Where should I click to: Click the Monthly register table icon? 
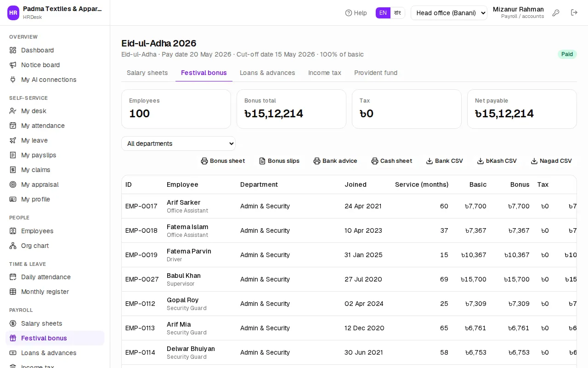(x=13, y=292)
